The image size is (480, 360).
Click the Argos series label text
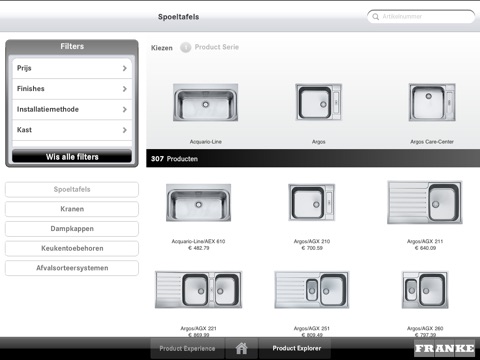pos(319,142)
